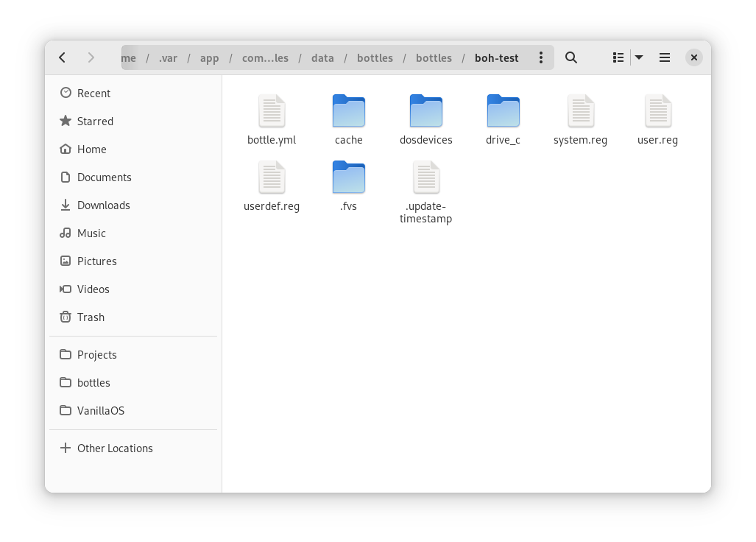
Task: Expand the view options dropdown arrow
Action: (639, 58)
